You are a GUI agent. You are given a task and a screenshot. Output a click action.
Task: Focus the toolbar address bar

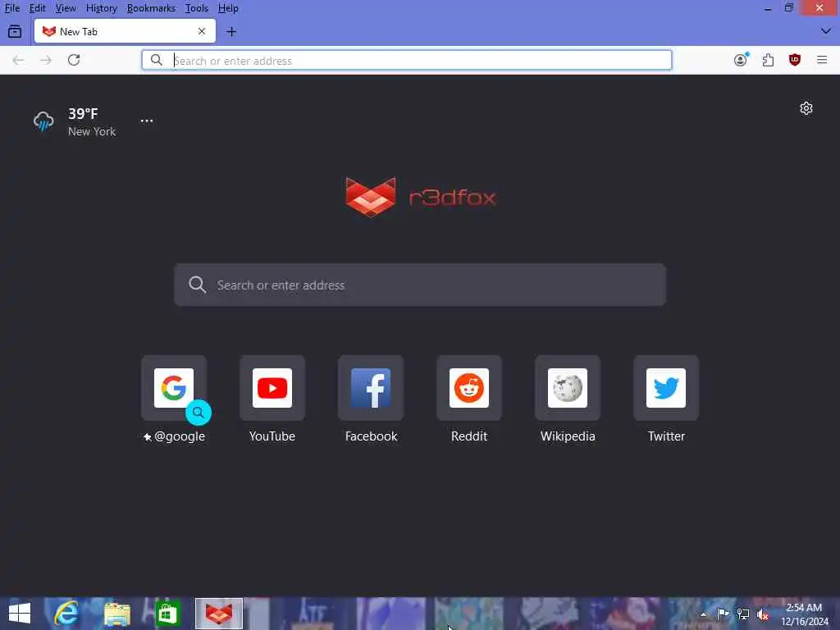(x=407, y=61)
